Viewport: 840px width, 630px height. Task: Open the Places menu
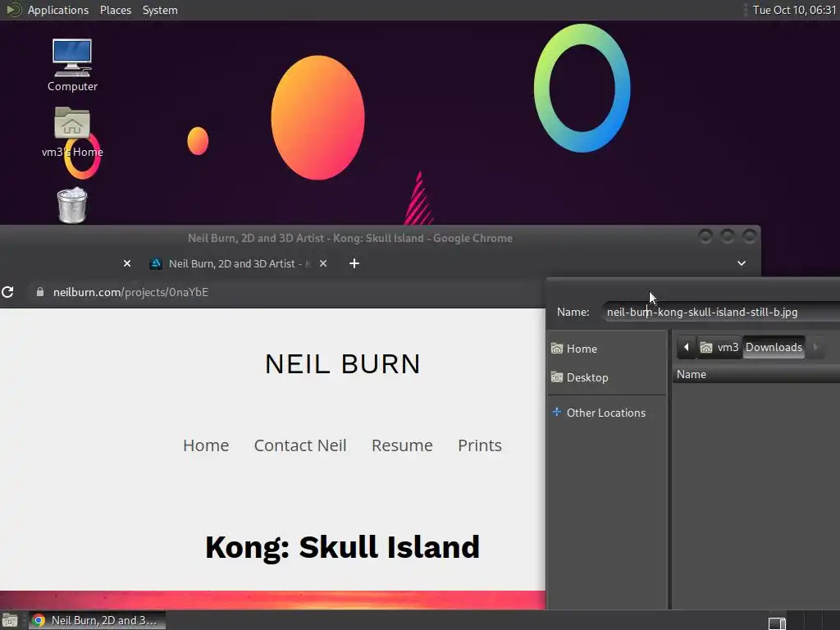[115, 10]
